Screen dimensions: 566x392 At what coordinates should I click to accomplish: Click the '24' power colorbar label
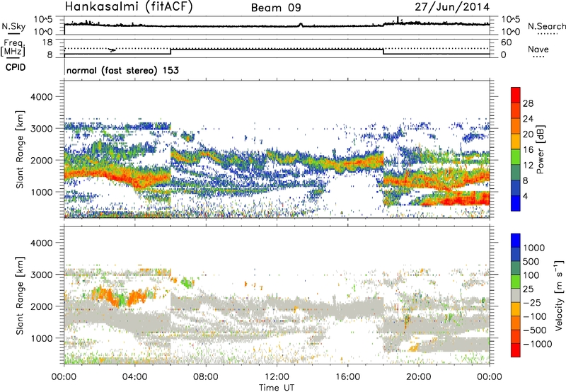point(528,119)
